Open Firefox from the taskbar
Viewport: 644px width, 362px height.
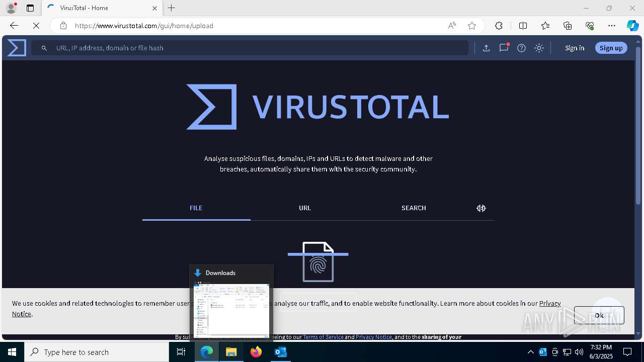click(256, 352)
